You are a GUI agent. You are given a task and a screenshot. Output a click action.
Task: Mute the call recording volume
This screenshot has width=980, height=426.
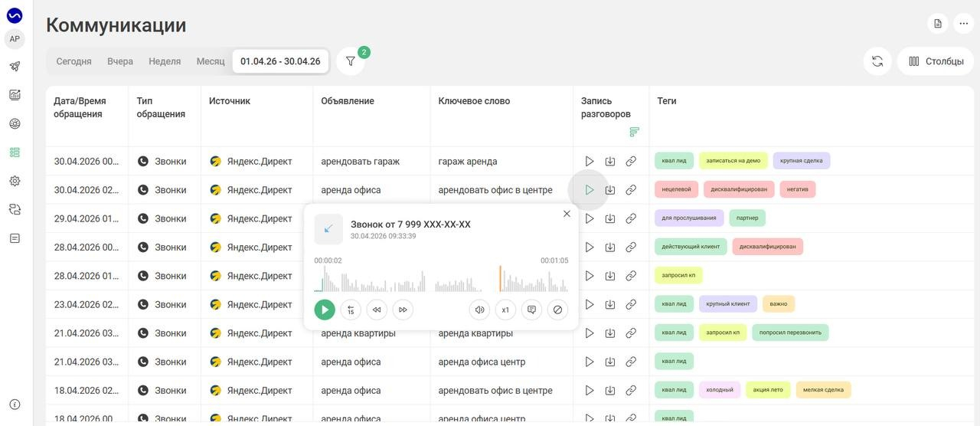point(479,310)
